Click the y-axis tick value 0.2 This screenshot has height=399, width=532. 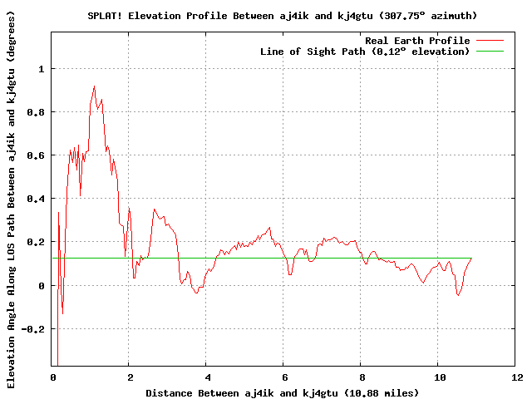click(36, 242)
